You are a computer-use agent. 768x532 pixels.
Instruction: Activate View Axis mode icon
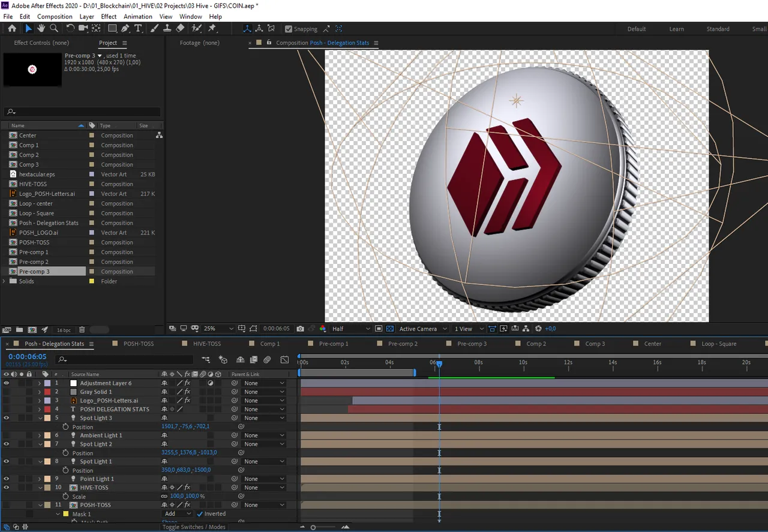tap(271, 28)
